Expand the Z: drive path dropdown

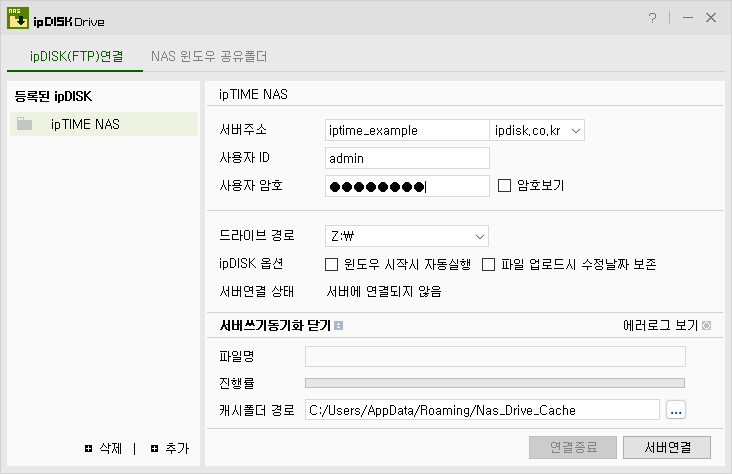click(407, 236)
